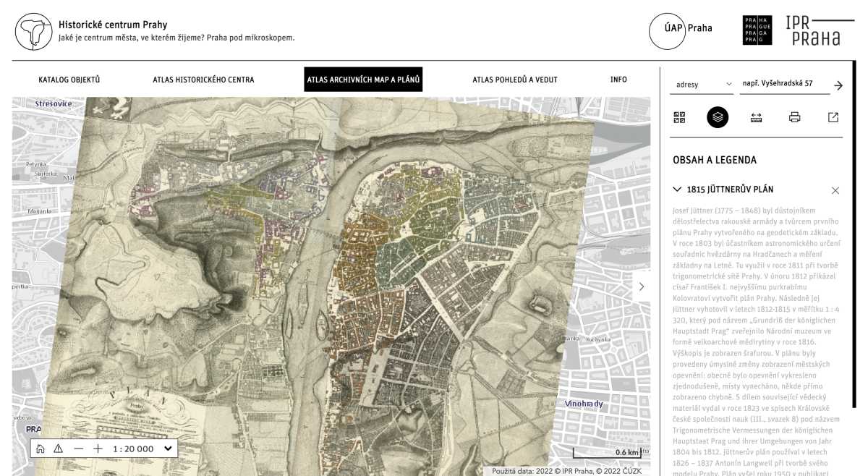Open the basemap gallery grid icon
Image resolution: width=868 pixels, height=476 pixels.
[x=679, y=117]
